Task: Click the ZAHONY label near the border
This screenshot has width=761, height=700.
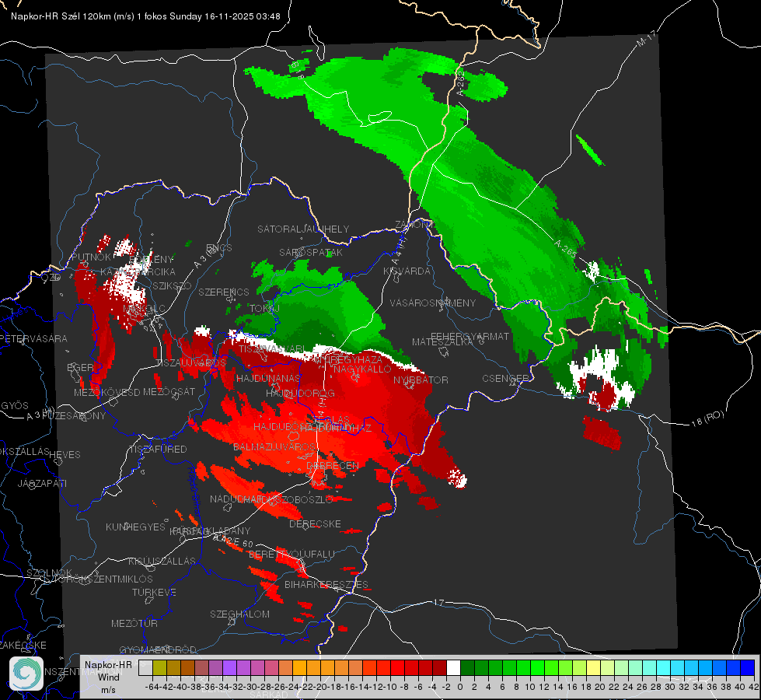Action: (413, 225)
